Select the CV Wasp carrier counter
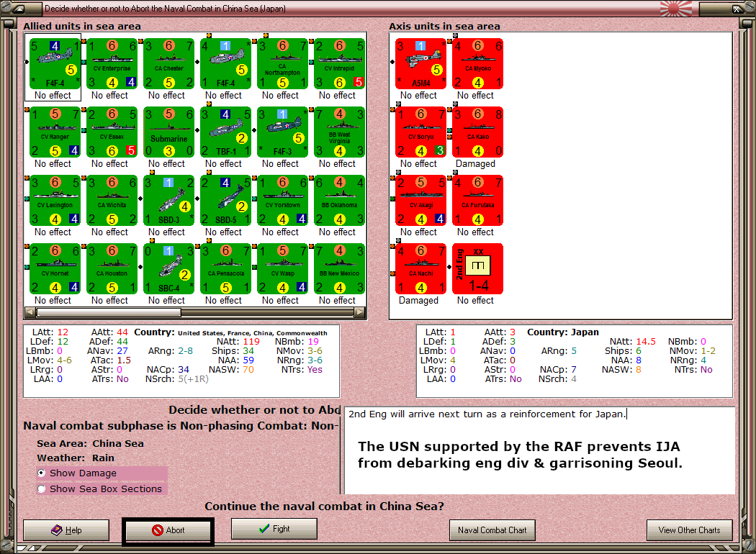Viewport: 756px width, 554px height. (282, 269)
